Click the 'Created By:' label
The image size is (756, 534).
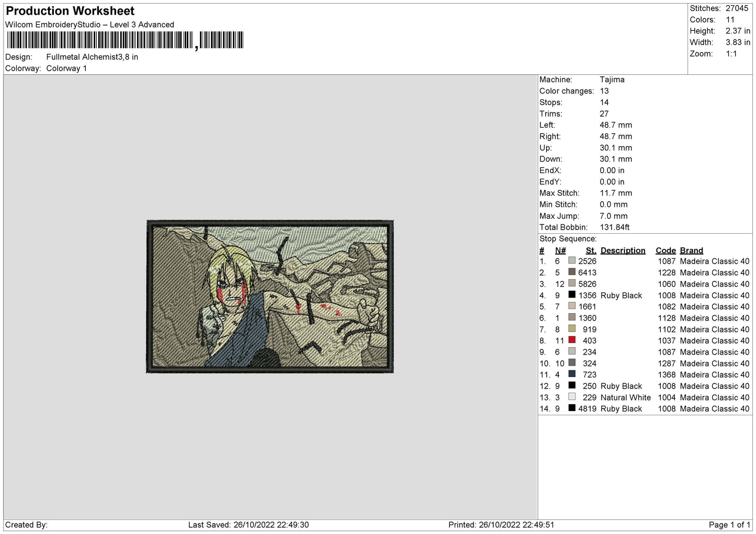[x=26, y=525]
